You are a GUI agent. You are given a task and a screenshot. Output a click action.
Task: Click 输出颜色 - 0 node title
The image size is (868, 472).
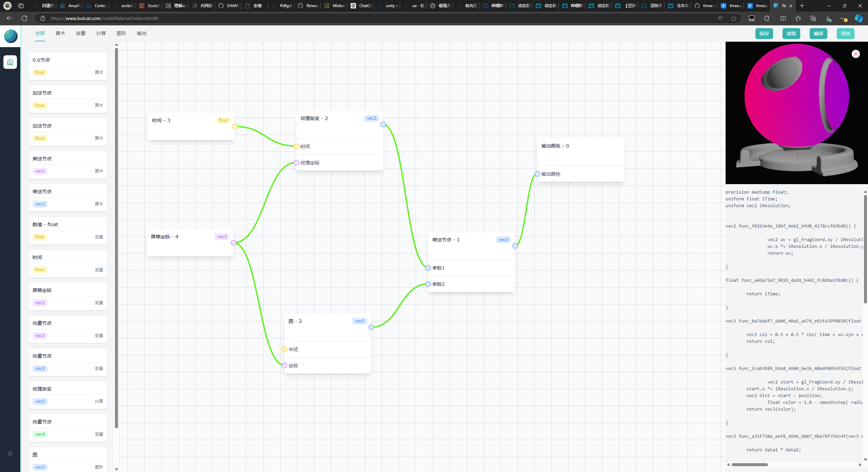[555, 146]
